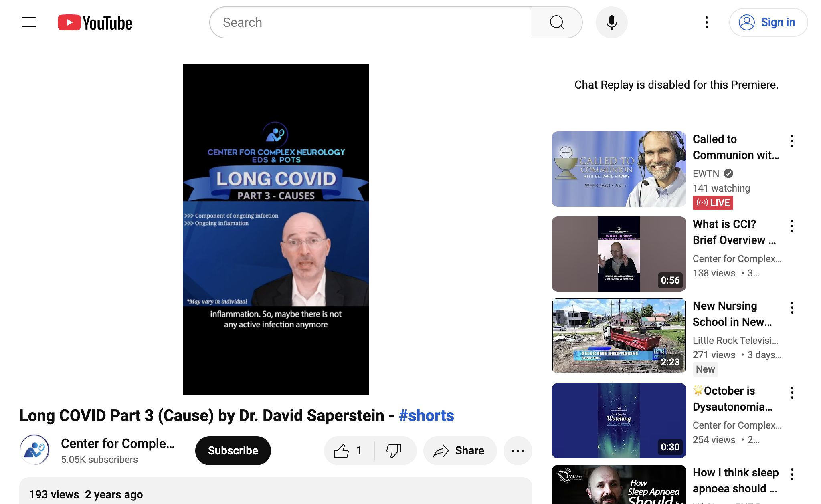Viewport: 821px width, 504px height.
Task: Click the Sign in button
Action: click(768, 22)
